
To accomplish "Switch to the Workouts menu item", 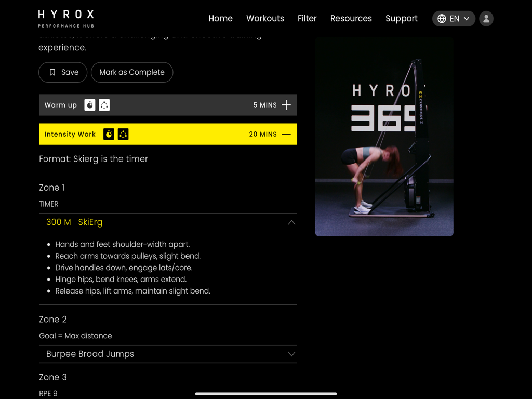I will tap(265, 18).
